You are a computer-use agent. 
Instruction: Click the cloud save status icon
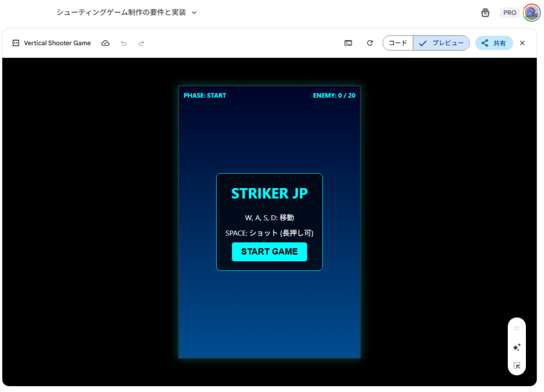tap(105, 43)
